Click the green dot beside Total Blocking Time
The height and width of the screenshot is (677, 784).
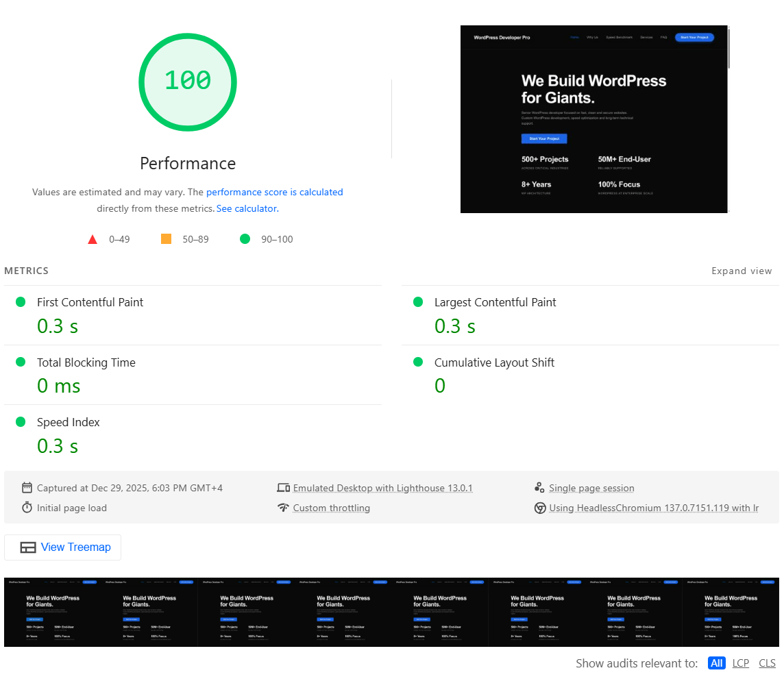click(x=21, y=362)
